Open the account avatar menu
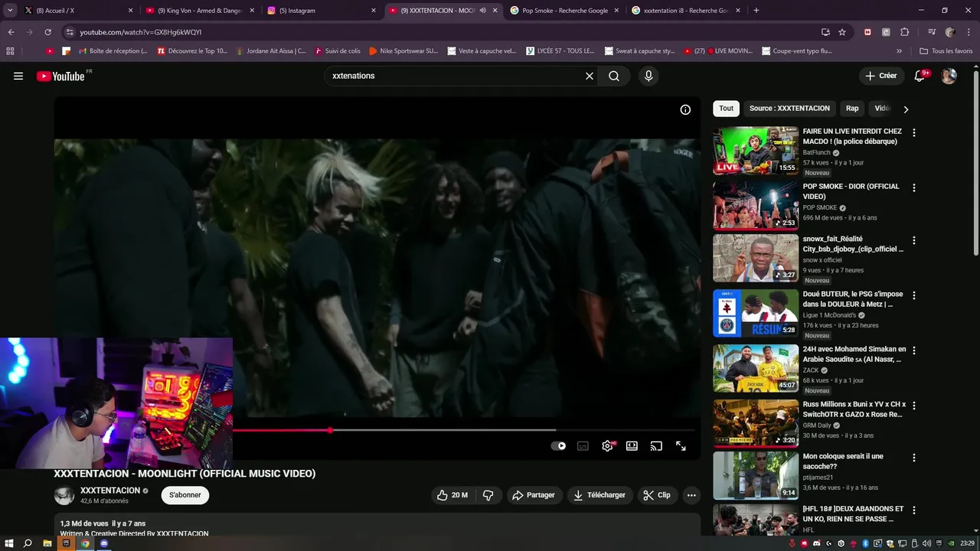This screenshot has height=551, width=980. coord(949,76)
